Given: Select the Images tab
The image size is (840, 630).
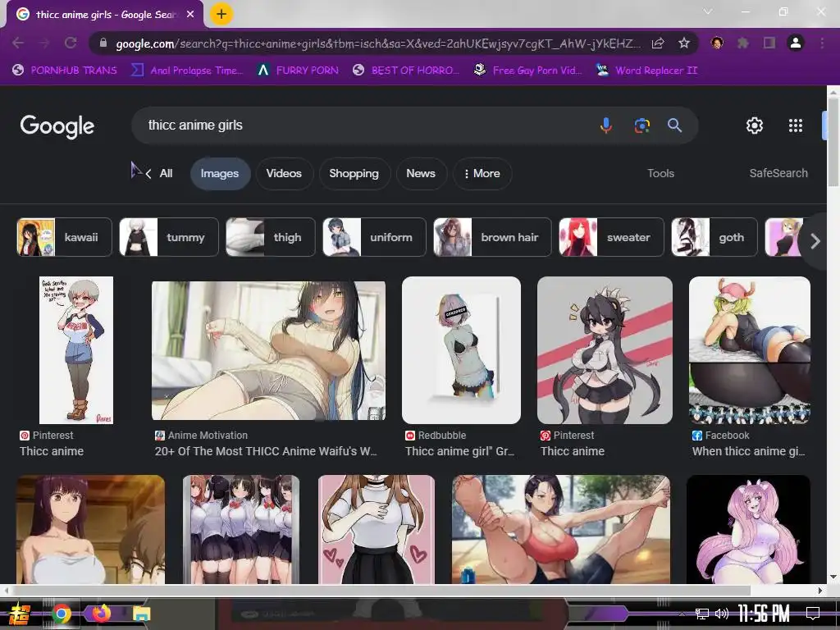Looking at the screenshot, I should pos(220,174).
